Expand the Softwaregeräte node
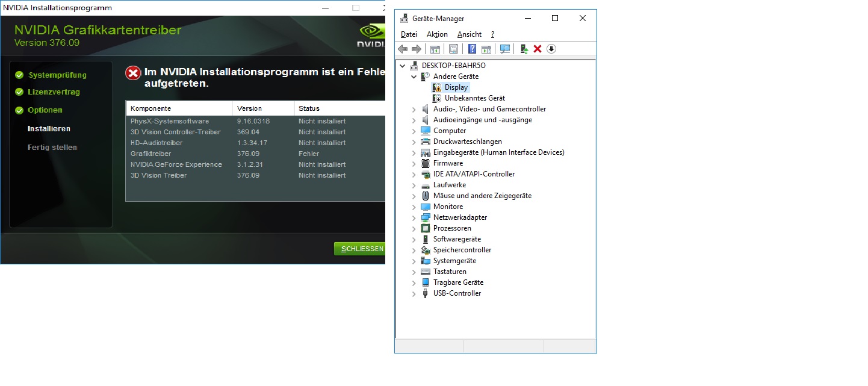 coord(414,239)
